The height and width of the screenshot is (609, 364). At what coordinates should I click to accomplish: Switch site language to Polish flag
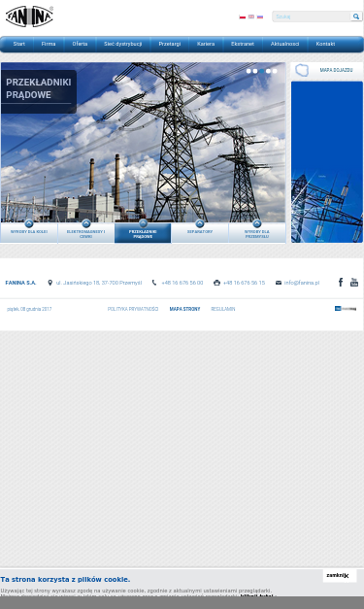pyautogui.click(x=242, y=17)
